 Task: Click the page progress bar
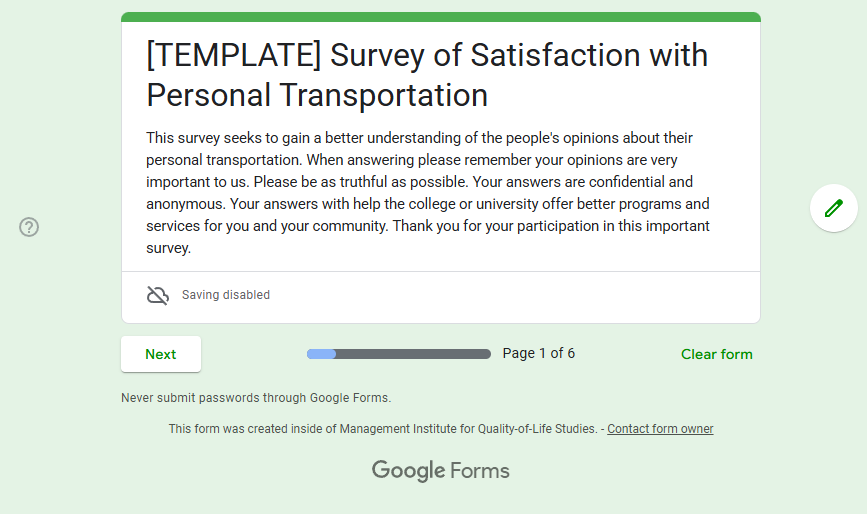click(398, 354)
